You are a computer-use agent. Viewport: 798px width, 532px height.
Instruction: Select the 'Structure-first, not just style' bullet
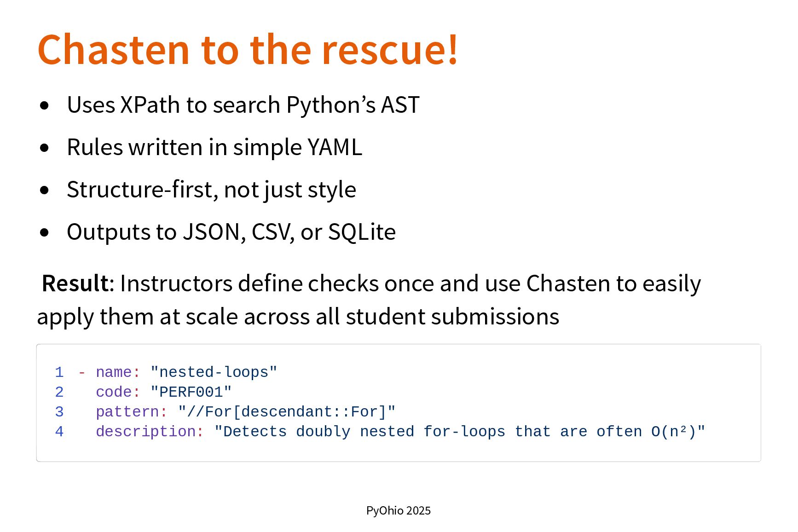[211, 190]
